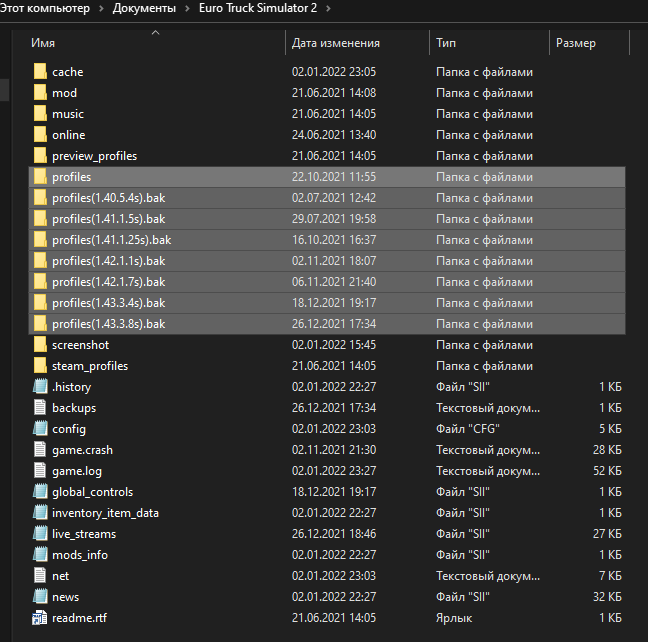Click the profiles(1.42.1.1s).bak folder icon
This screenshot has height=642, width=648.
point(40,261)
